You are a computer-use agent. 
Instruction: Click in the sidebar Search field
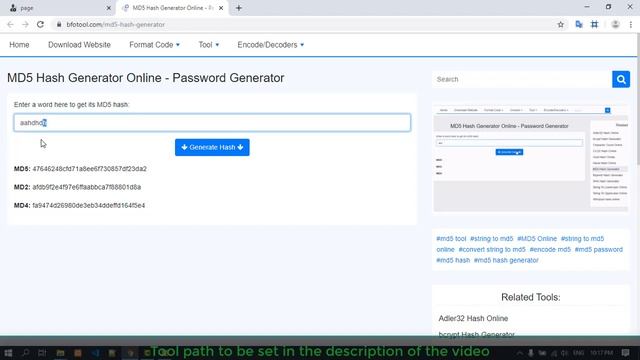point(522,79)
